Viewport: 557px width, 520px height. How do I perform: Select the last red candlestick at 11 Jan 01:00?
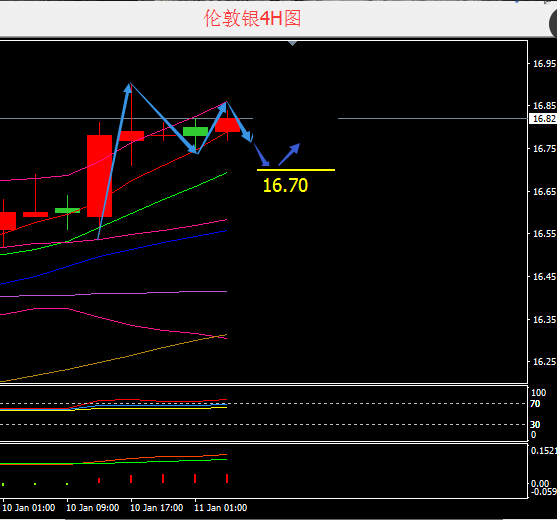pyautogui.click(x=227, y=125)
